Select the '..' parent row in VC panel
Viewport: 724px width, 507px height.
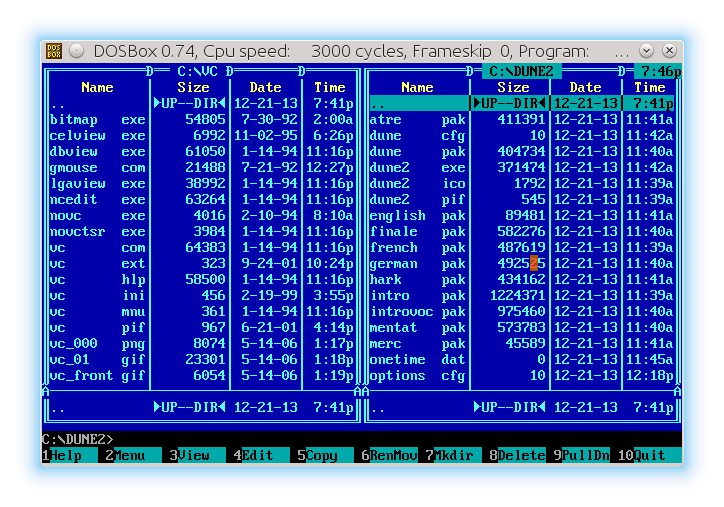[x=202, y=103]
